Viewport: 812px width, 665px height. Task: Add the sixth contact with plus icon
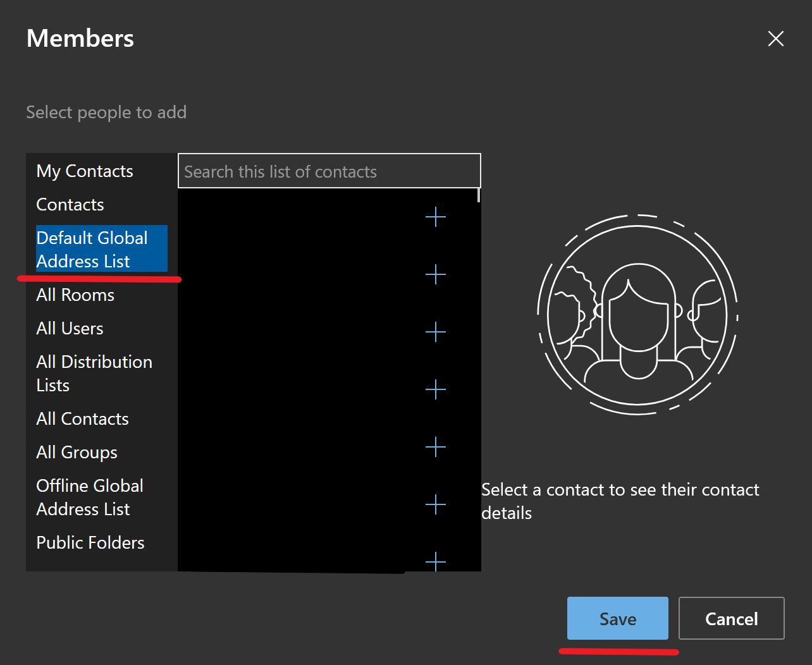(436, 504)
